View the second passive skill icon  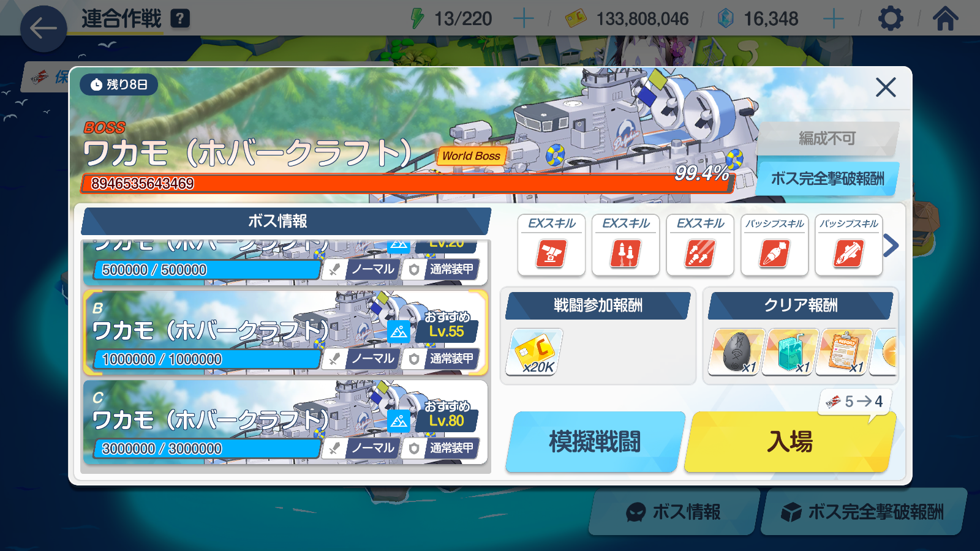click(849, 245)
